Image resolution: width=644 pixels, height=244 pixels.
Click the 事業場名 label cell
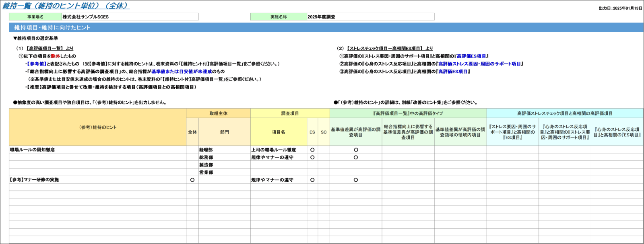coord(35,16)
